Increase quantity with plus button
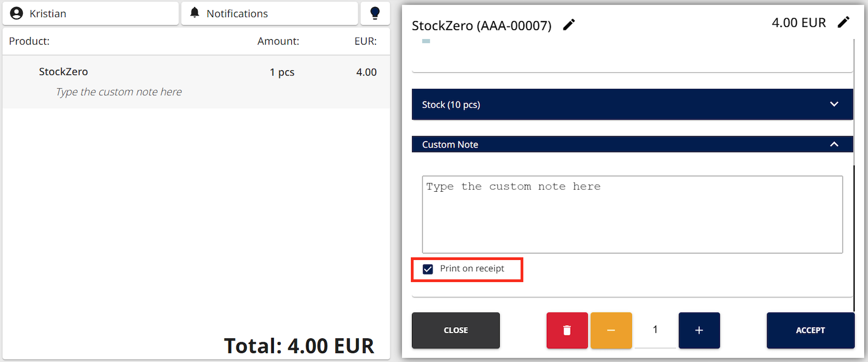Viewport: 868px width, 362px height. tap(699, 330)
